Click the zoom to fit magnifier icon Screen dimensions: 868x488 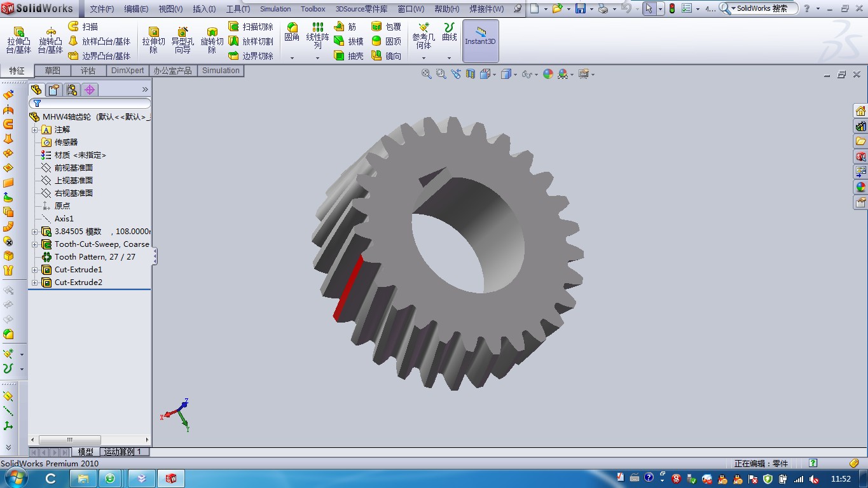427,74
